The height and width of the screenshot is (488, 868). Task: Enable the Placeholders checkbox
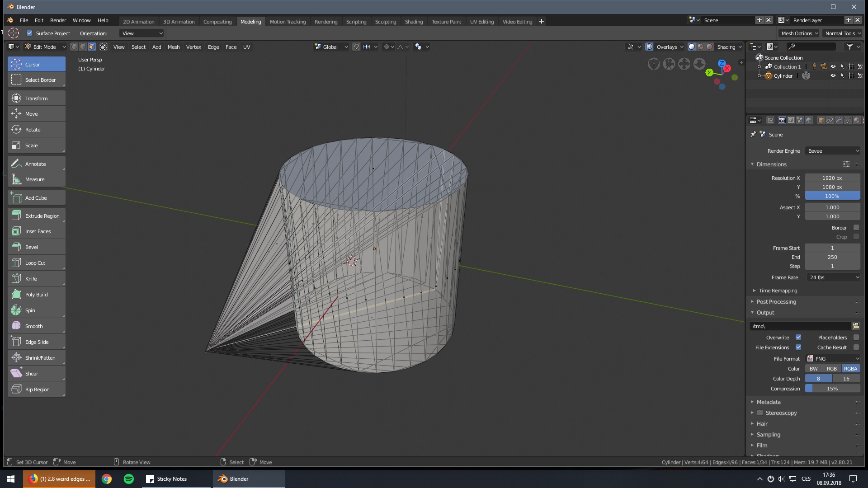856,337
